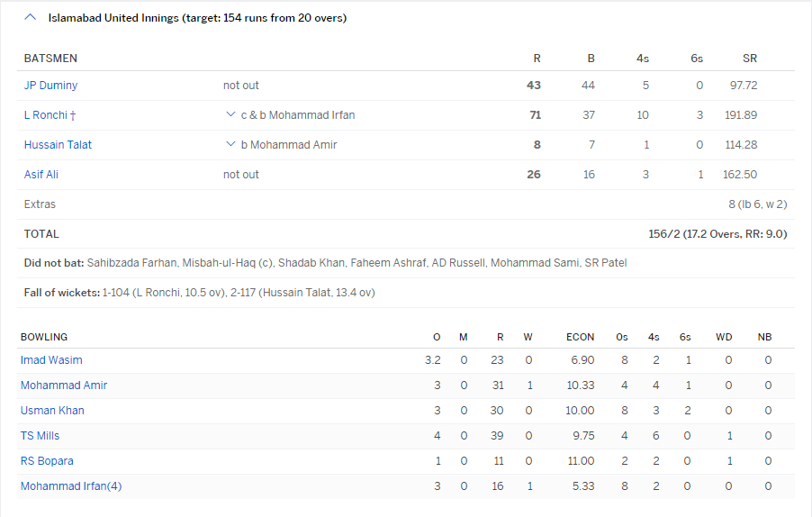Open L Ronchi player profile

point(50,115)
